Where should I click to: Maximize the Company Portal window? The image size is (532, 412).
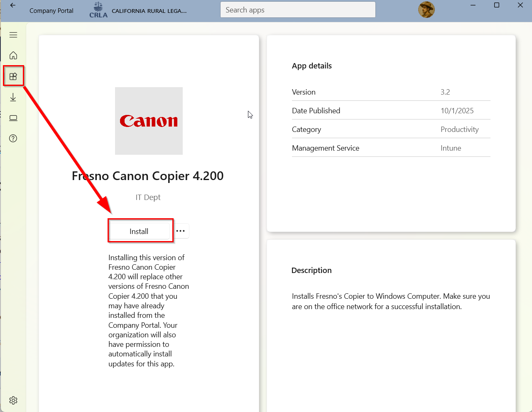tap(497, 5)
